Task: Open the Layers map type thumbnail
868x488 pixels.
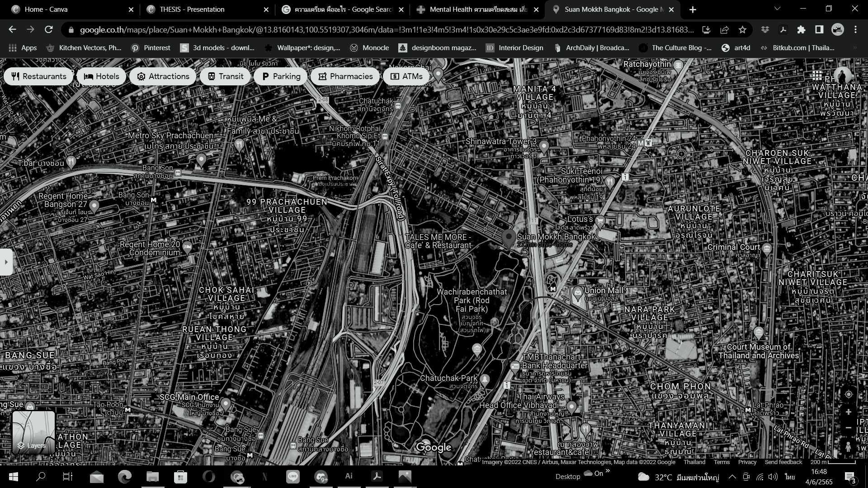Action: pyautogui.click(x=33, y=432)
